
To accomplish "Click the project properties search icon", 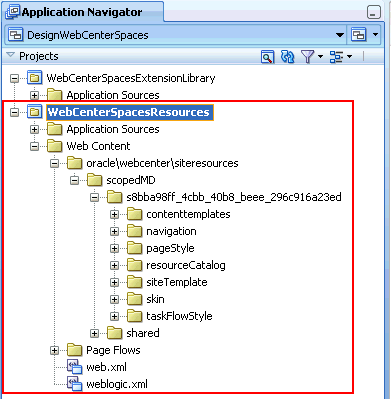I will pos(267,57).
